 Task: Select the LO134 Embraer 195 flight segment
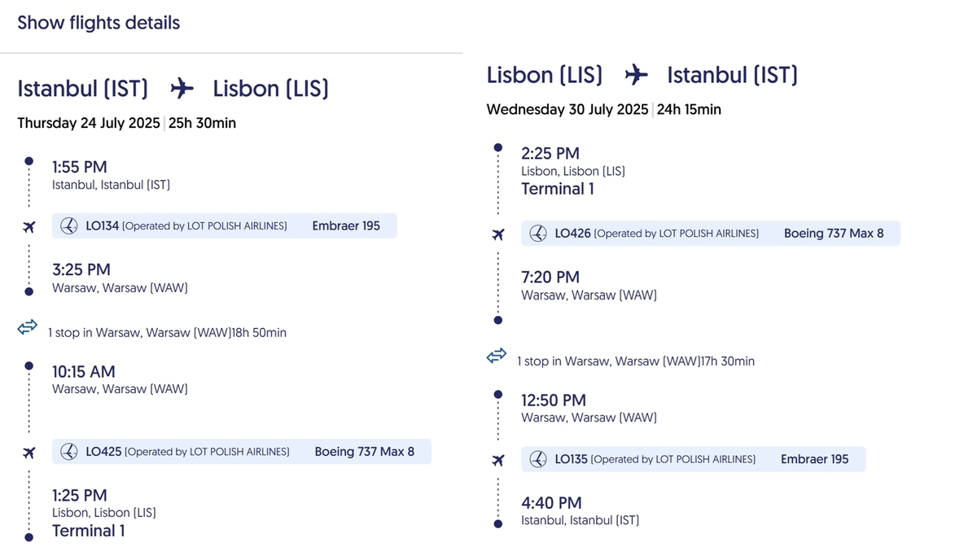(225, 226)
